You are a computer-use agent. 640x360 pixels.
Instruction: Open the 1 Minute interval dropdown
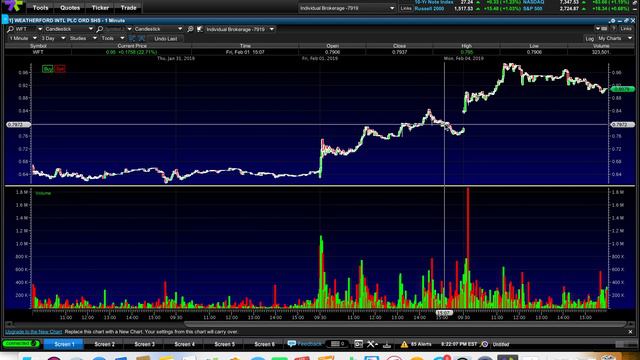click(22, 38)
